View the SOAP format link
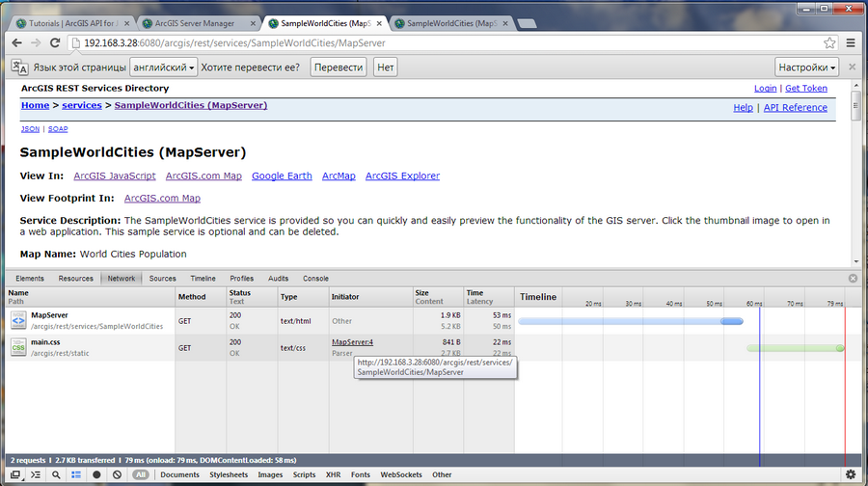This screenshot has width=868, height=486. click(x=58, y=129)
